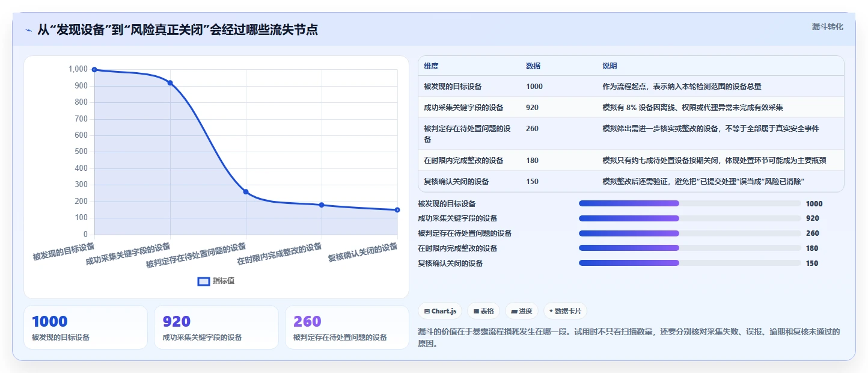Click the footer note starting 漏斗的价值在于

pyautogui.click(x=629, y=338)
